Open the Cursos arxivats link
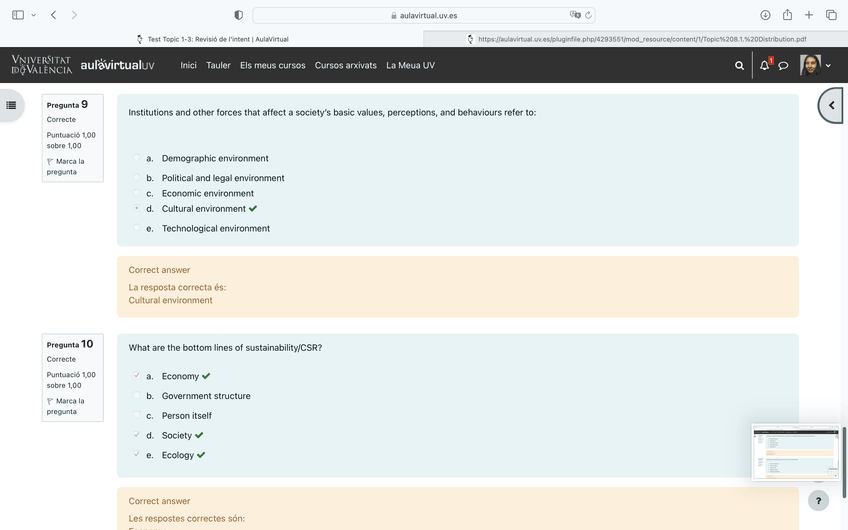This screenshot has height=530, width=848. 345,65
